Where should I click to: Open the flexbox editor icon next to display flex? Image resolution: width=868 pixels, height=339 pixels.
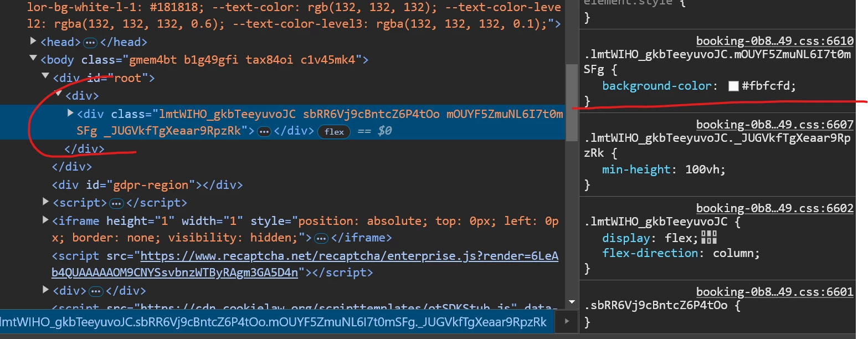pos(709,238)
